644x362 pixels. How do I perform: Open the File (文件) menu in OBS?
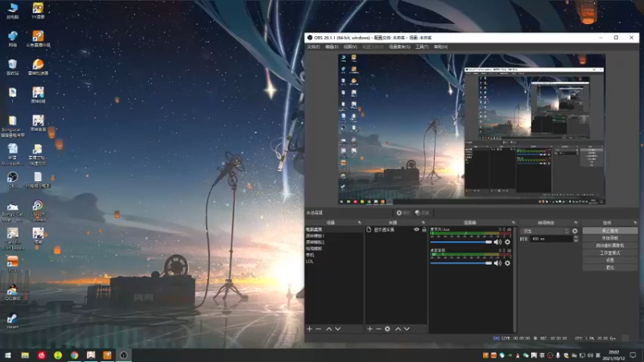[x=313, y=47]
